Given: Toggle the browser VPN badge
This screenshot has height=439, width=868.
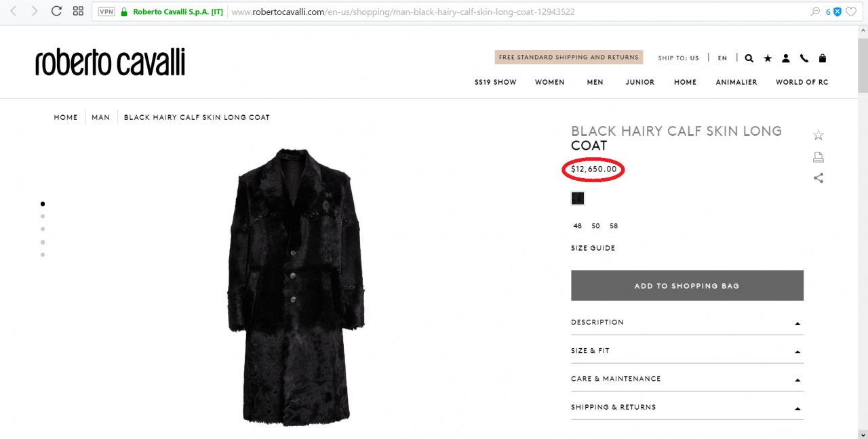Looking at the screenshot, I should pos(106,12).
